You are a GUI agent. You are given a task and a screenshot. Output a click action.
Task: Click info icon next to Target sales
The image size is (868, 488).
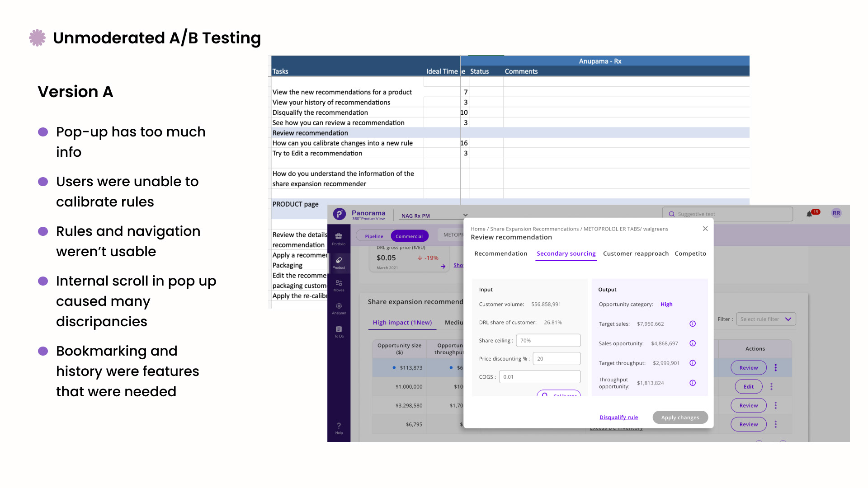[692, 324]
